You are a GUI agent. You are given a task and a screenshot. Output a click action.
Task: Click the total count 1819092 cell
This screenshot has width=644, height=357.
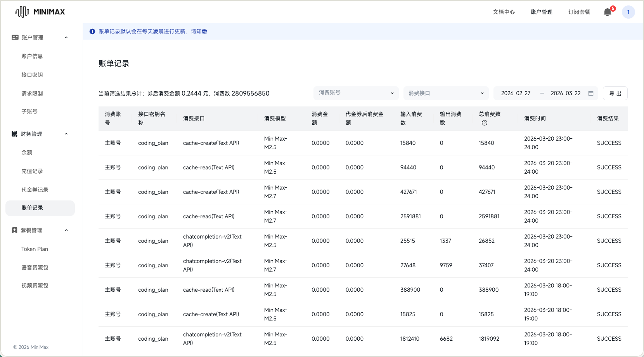click(x=489, y=339)
